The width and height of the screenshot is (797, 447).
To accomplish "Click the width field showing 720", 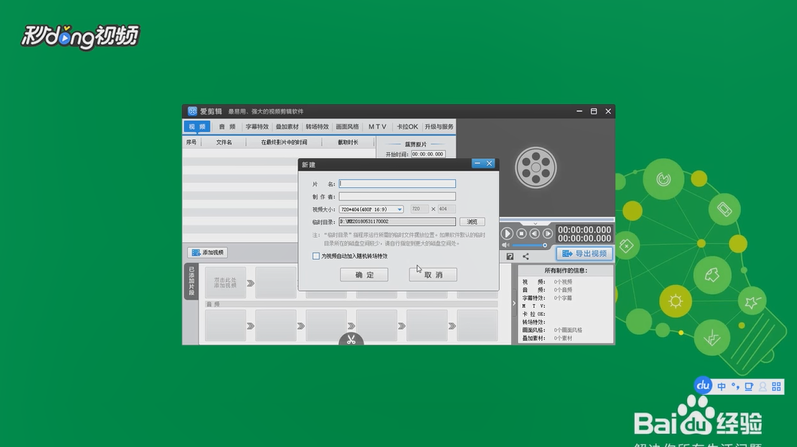I will [419, 209].
